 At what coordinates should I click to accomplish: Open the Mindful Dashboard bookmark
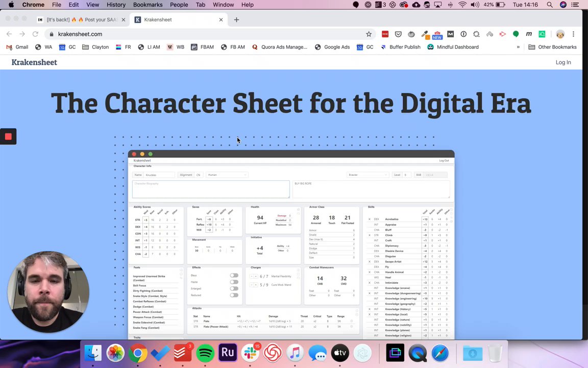coord(453,47)
